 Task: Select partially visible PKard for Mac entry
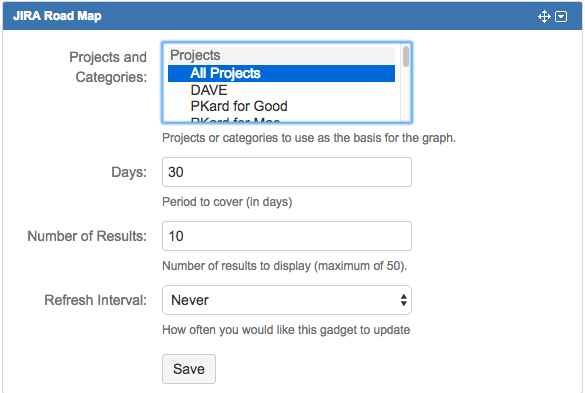[281, 119]
